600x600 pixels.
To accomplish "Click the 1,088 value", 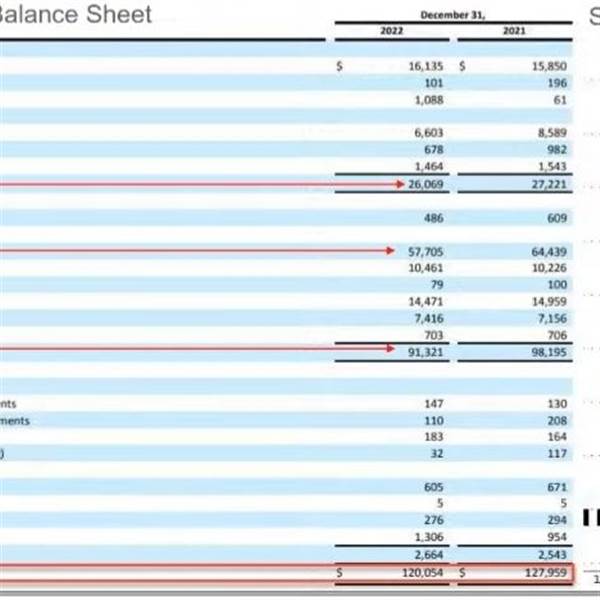I will pos(429,100).
